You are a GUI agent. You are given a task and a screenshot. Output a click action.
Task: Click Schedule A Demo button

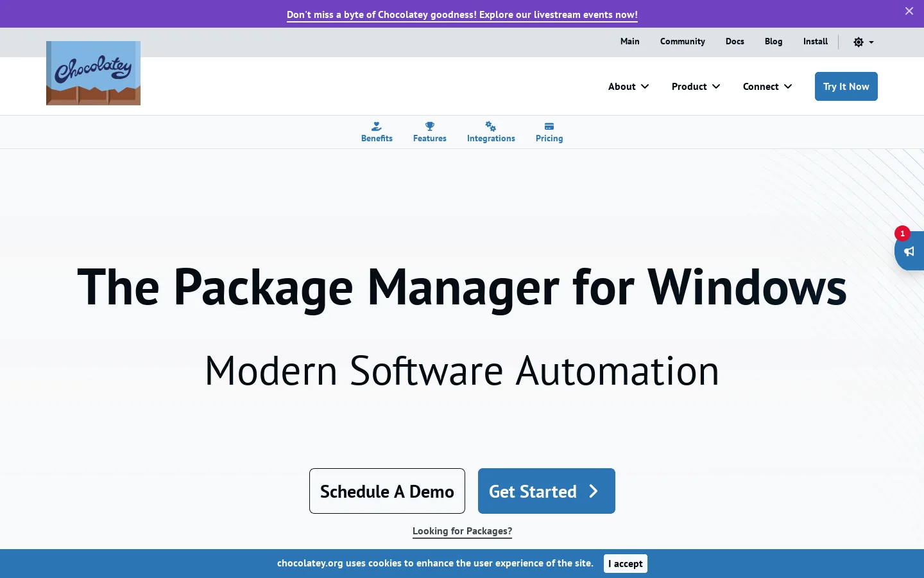pyautogui.click(x=387, y=491)
